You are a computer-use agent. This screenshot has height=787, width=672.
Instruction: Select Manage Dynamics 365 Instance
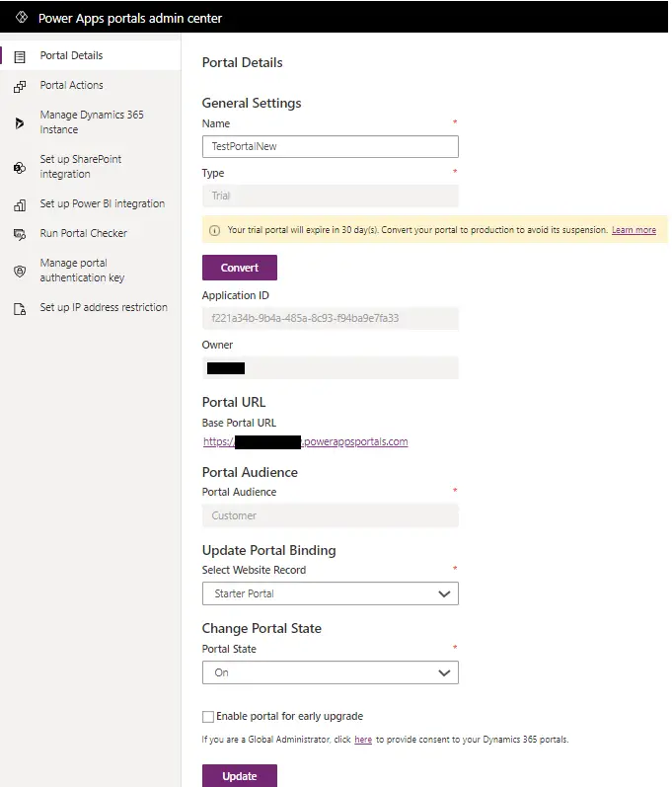(90, 122)
